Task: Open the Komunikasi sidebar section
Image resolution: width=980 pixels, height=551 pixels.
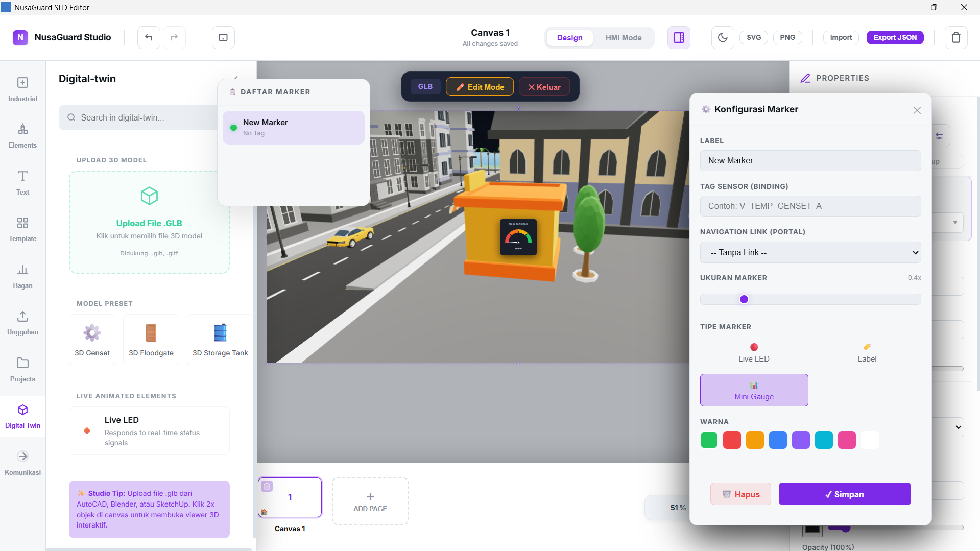Action: pyautogui.click(x=22, y=463)
